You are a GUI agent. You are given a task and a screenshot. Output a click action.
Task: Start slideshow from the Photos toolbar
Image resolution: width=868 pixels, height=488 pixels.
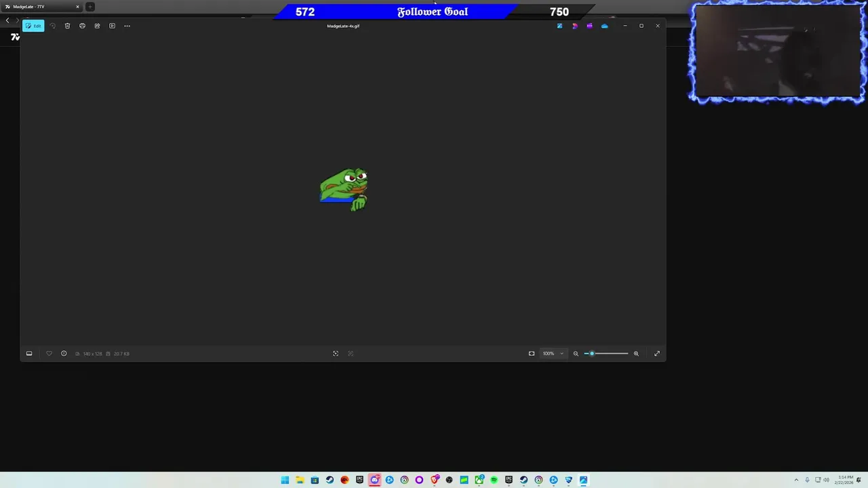112,26
